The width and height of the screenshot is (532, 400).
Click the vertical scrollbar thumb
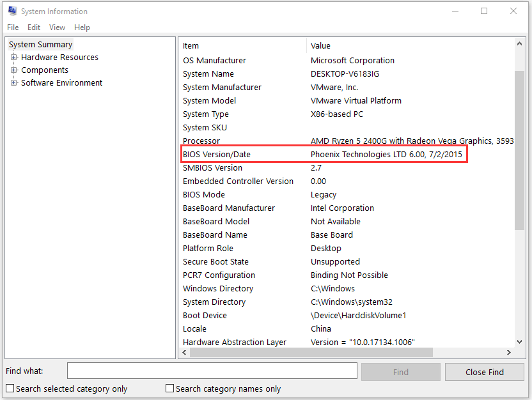[519, 151]
